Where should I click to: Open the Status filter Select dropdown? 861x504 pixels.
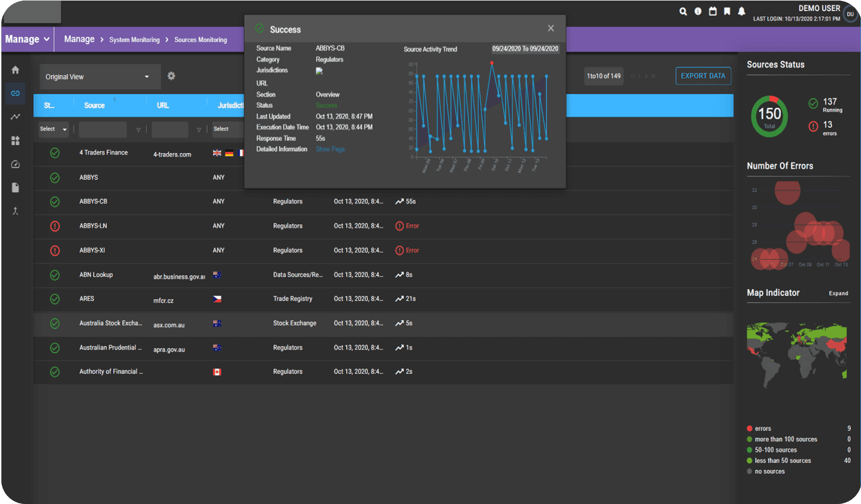point(53,129)
